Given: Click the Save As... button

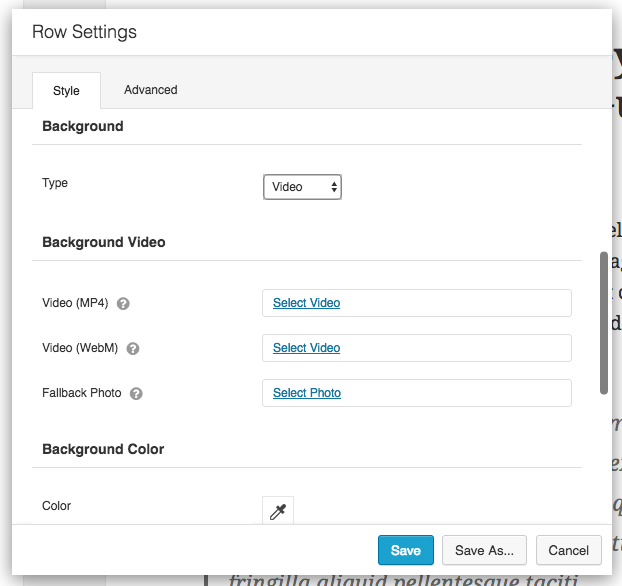Looking at the screenshot, I should (484, 550).
